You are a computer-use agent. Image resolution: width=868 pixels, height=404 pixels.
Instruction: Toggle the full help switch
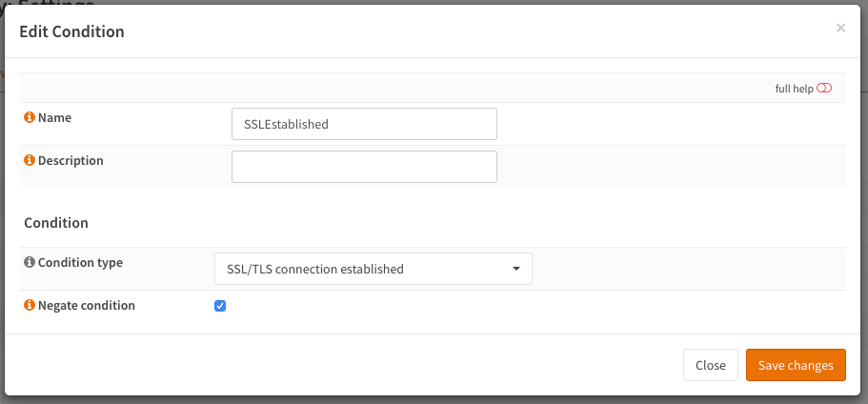point(824,88)
